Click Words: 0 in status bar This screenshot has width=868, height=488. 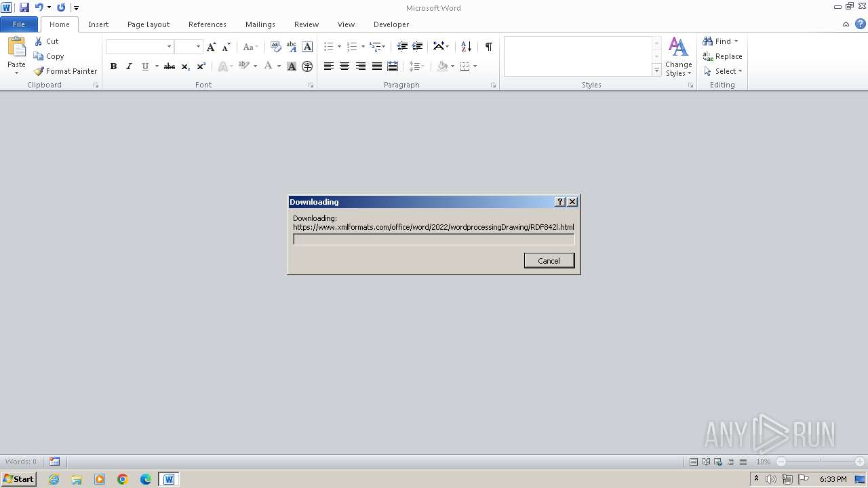coord(21,462)
